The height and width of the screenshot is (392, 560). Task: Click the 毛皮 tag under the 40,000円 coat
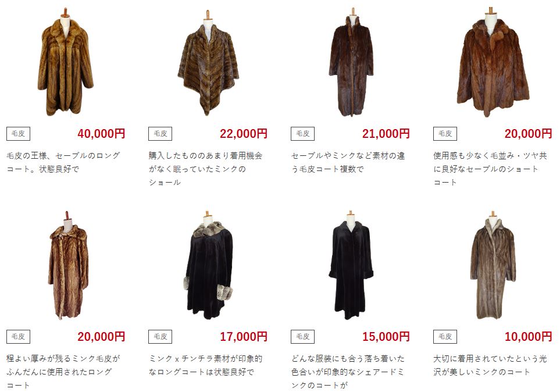18,134
